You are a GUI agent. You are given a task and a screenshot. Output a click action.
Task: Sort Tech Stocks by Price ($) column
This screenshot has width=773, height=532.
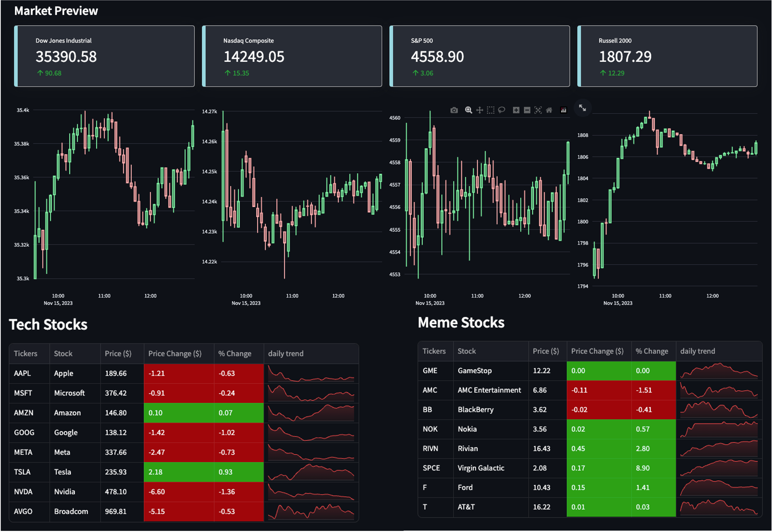[x=118, y=354]
